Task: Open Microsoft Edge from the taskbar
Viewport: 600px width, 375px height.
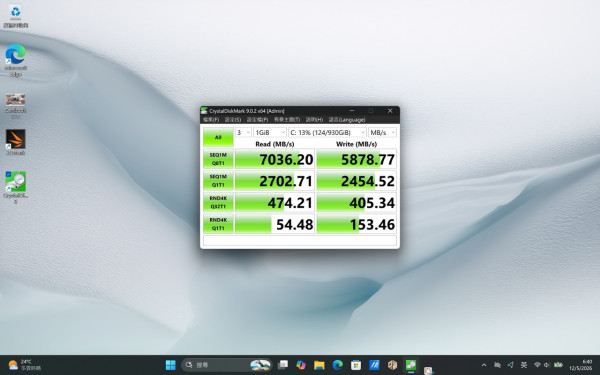Action: pos(338,365)
